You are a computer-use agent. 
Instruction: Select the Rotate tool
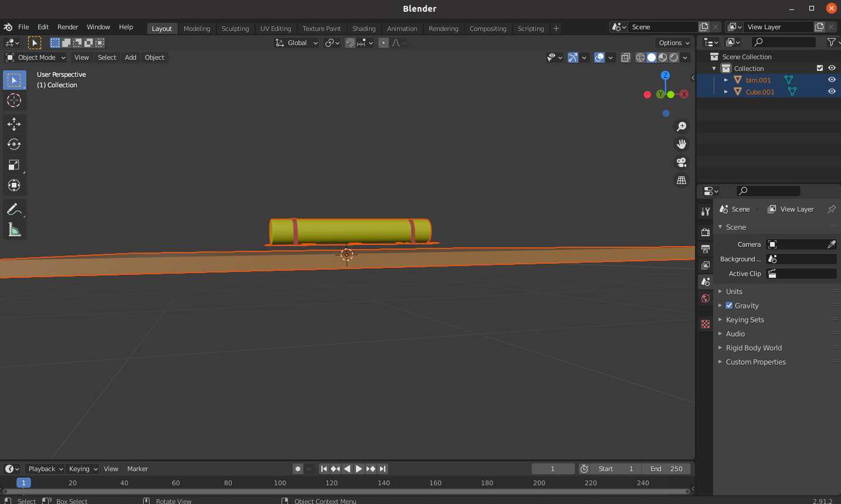[x=15, y=144]
